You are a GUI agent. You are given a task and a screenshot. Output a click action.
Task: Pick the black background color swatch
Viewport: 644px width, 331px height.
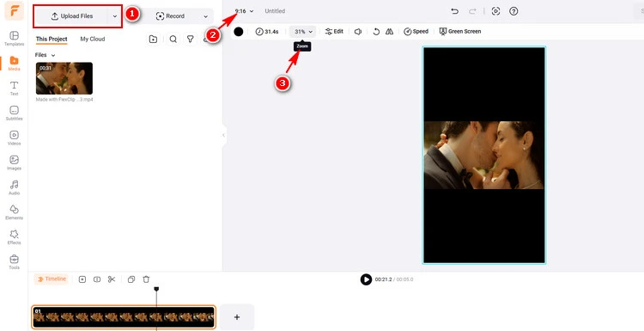[239, 32]
